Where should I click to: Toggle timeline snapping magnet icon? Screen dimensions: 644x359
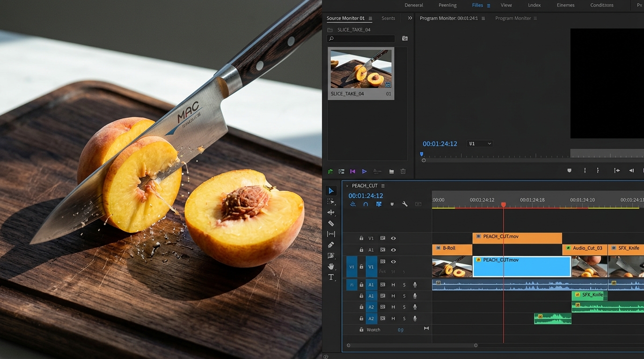point(366,204)
